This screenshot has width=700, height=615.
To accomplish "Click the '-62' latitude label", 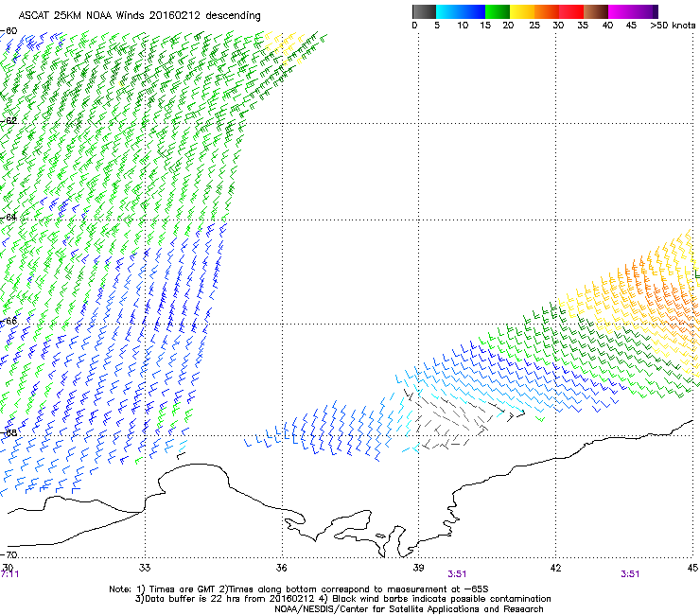I will tap(9, 121).
